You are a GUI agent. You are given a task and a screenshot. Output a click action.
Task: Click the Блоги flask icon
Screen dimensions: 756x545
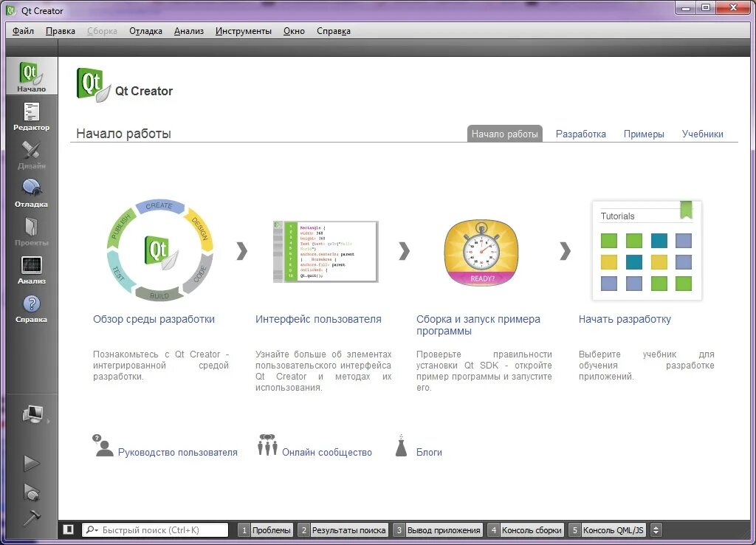401,445
